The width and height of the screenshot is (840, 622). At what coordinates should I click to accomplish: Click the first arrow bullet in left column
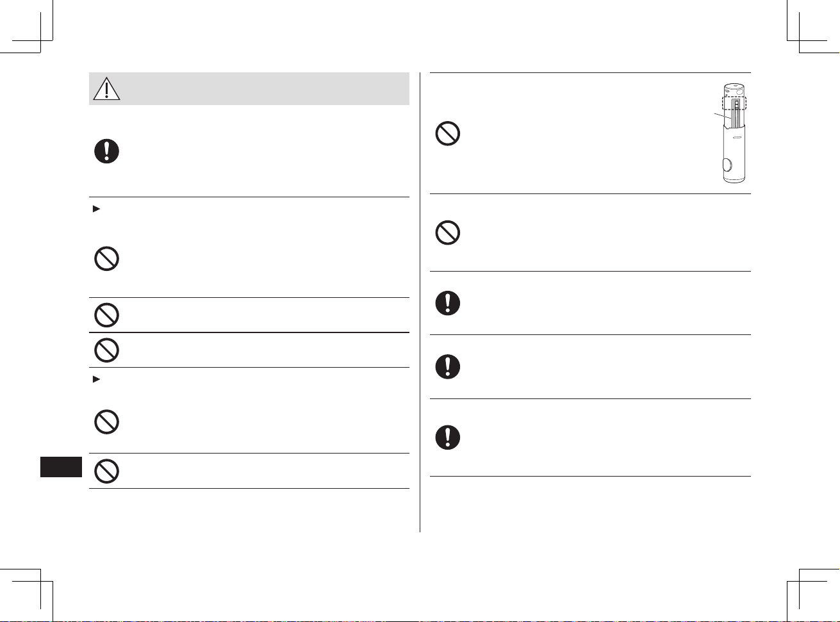(x=96, y=210)
